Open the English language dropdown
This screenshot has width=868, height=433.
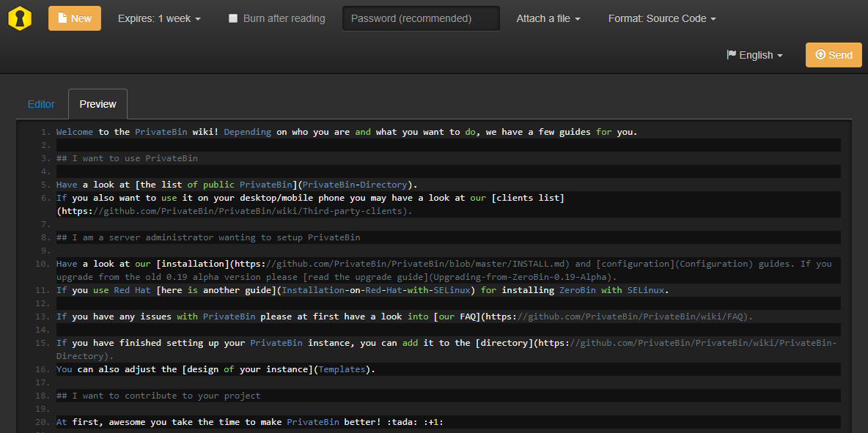(754, 54)
